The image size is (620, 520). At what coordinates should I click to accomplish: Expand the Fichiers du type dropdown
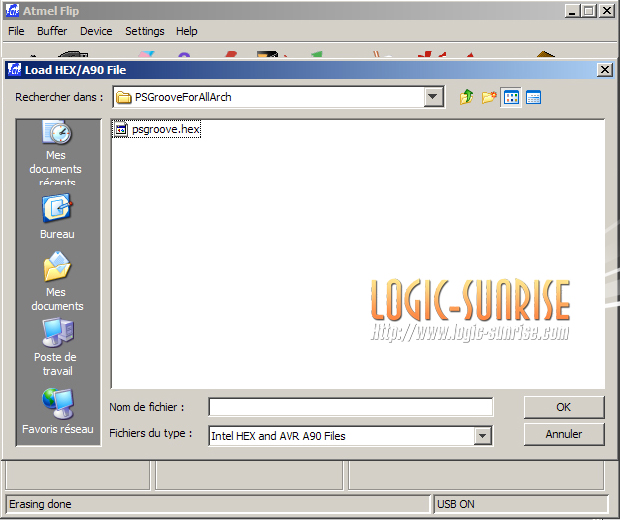pos(482,436)
